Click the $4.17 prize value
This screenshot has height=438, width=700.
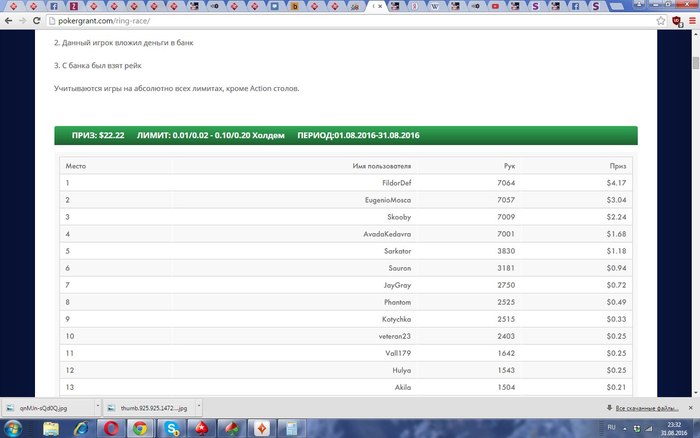coord(617,183)
